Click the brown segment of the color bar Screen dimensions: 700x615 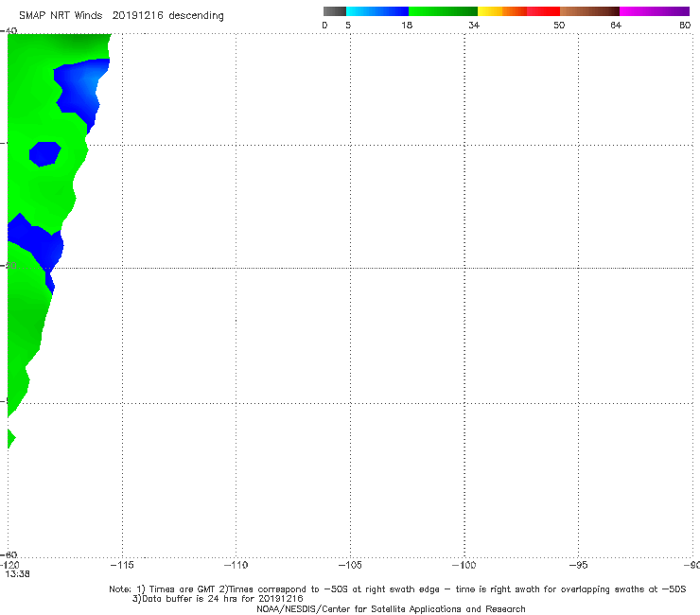coord(589,11)
